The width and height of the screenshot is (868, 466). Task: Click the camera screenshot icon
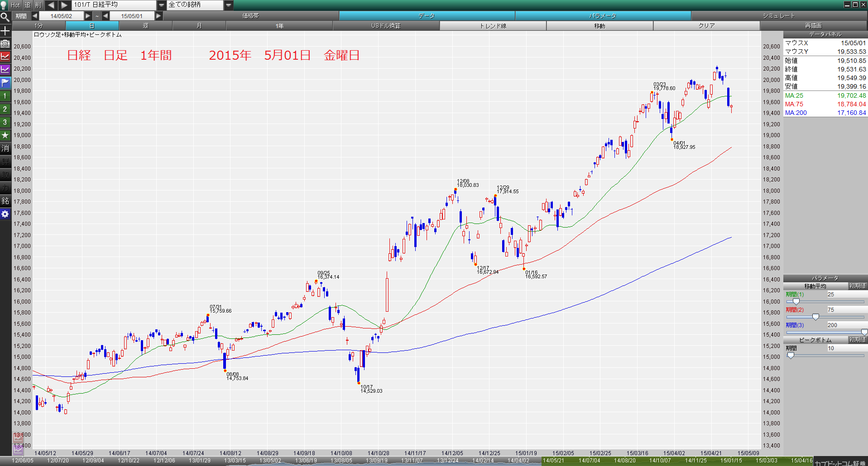pos(5,43)
